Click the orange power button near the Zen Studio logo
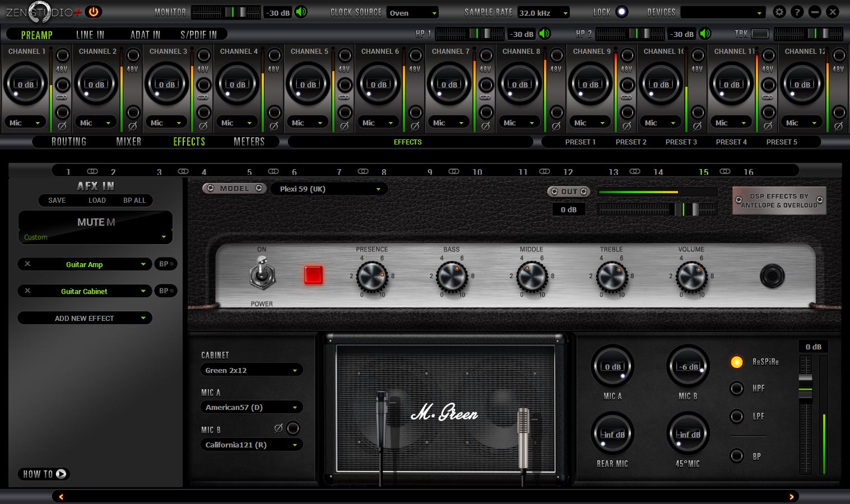 coord(94,12)
